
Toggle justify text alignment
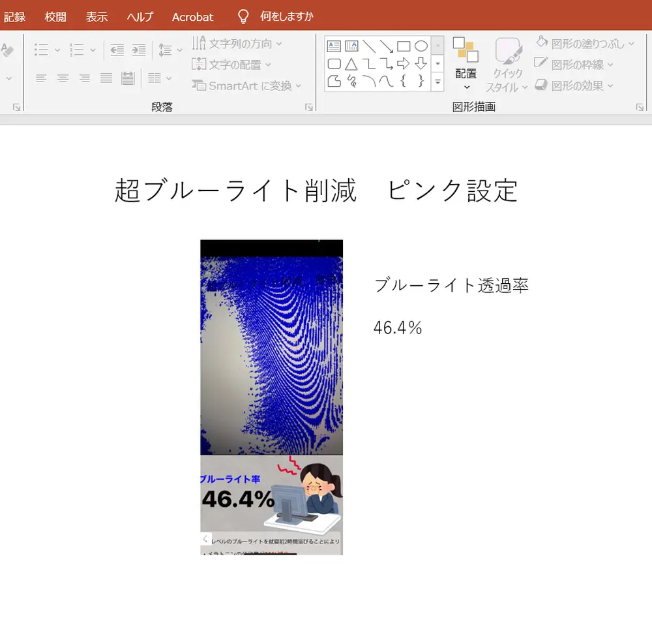[x=106, y=78]
